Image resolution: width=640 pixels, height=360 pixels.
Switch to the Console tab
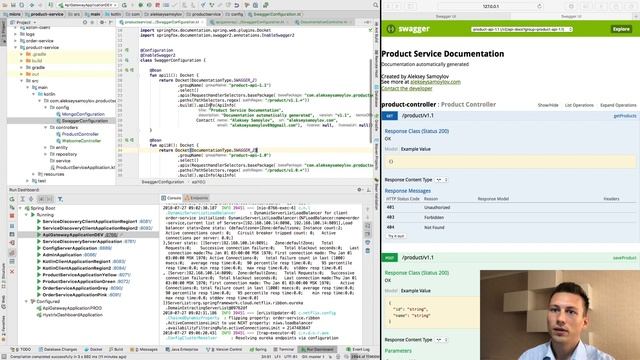171,198
